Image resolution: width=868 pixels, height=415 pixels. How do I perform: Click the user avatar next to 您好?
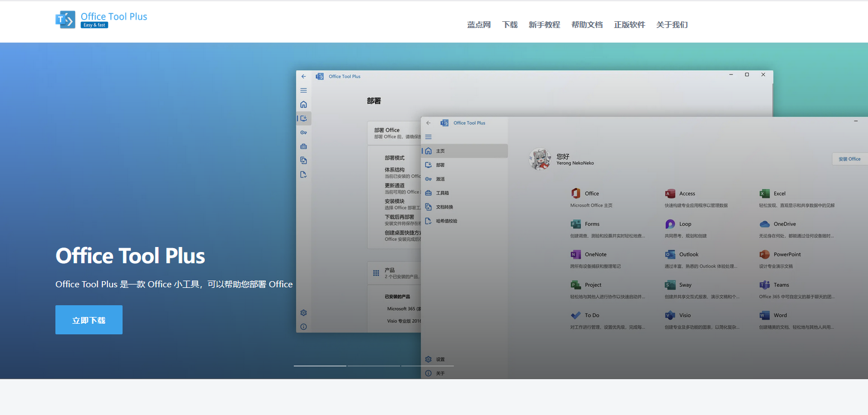coord(540,160)
